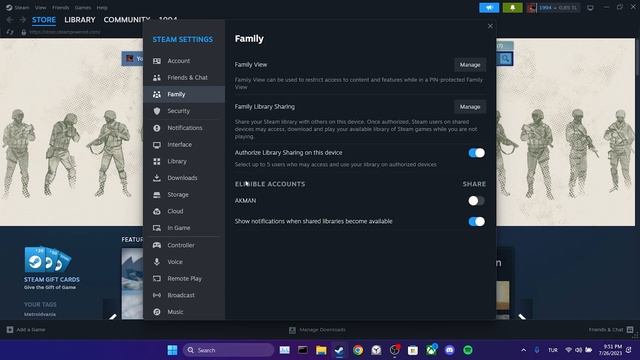Open the View menu
The height and width of the screenshot is (360, 640).
[x=40, y=7]
